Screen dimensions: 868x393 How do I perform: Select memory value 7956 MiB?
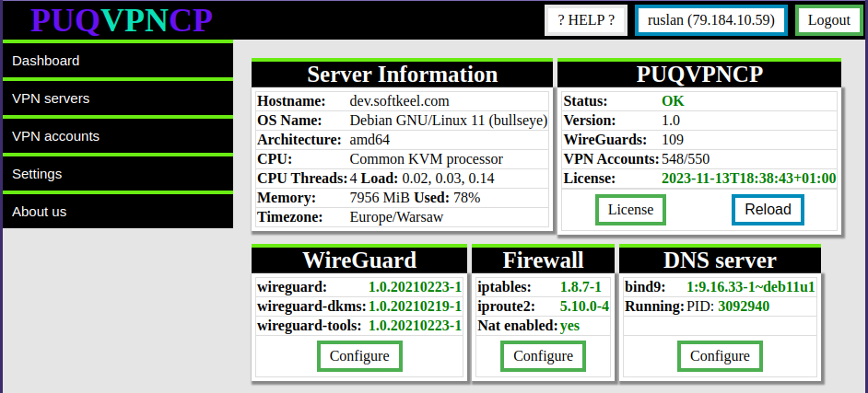pyautogui.click(x=381, y=198)
